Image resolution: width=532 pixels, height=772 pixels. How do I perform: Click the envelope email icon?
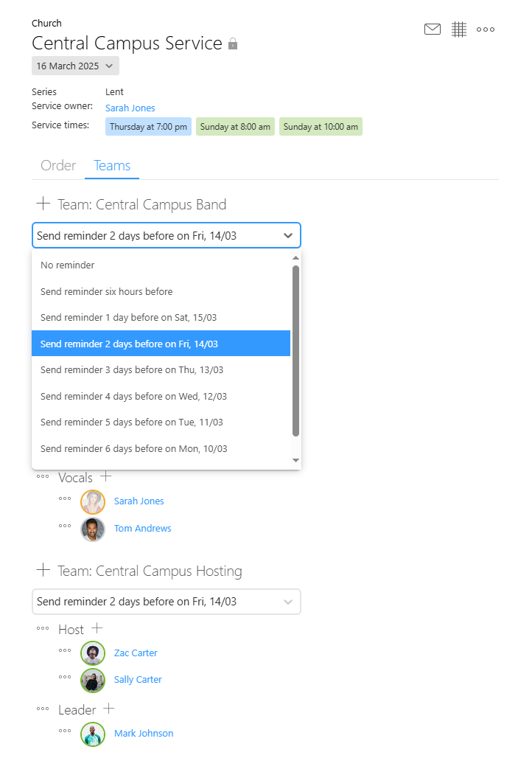432,29
